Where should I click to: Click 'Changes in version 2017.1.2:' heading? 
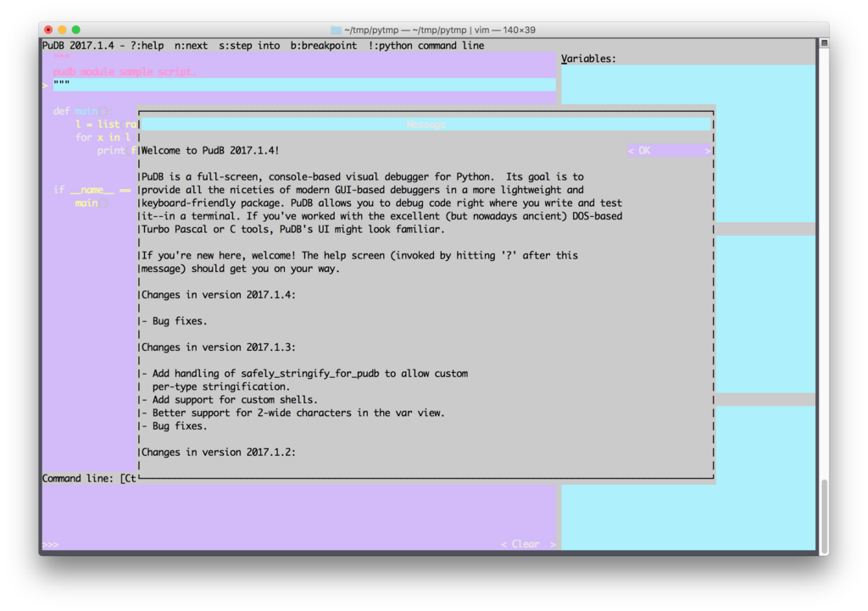[219, 453]
